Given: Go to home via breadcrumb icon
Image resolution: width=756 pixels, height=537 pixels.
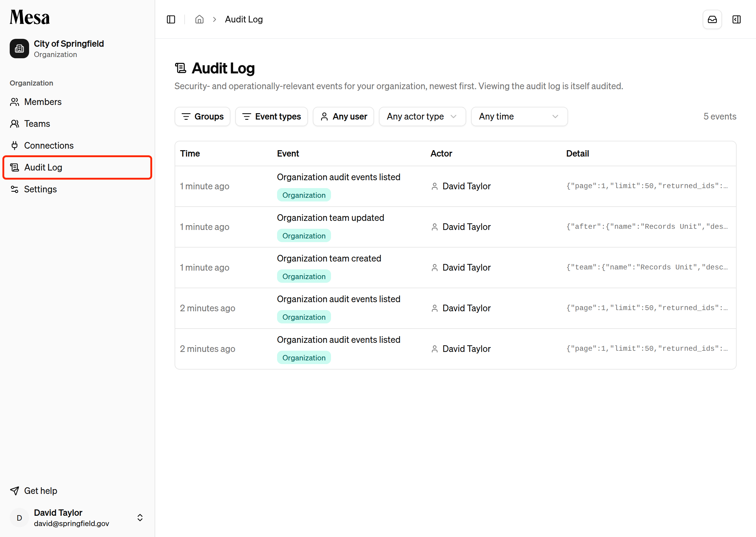Looking at the screenshot, I should click(x=199, y=19).
